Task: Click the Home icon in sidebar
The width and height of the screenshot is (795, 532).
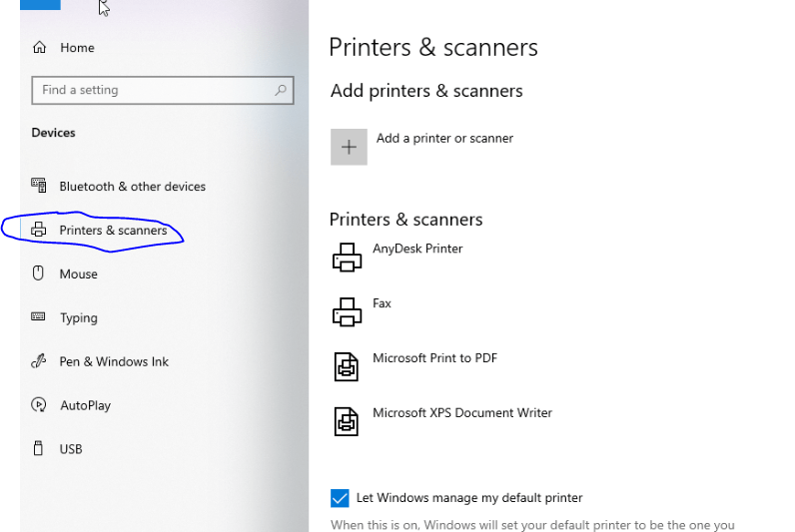Action: pos(40,47)
